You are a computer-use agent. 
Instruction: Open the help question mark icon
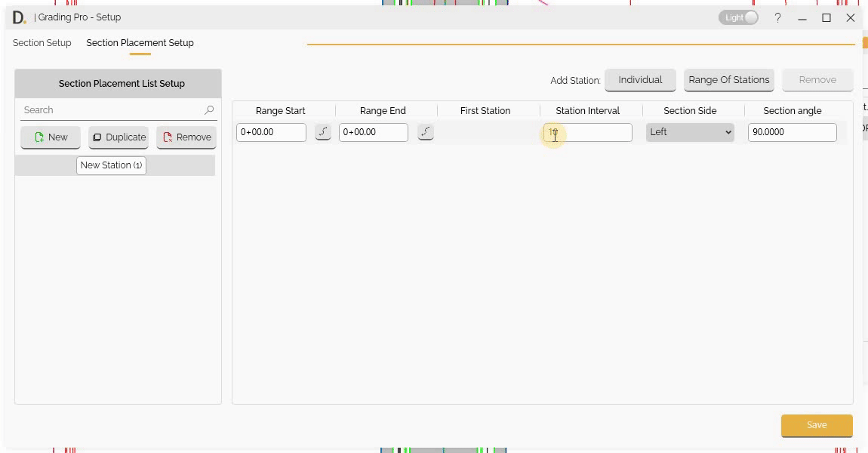tap(777, 17)
